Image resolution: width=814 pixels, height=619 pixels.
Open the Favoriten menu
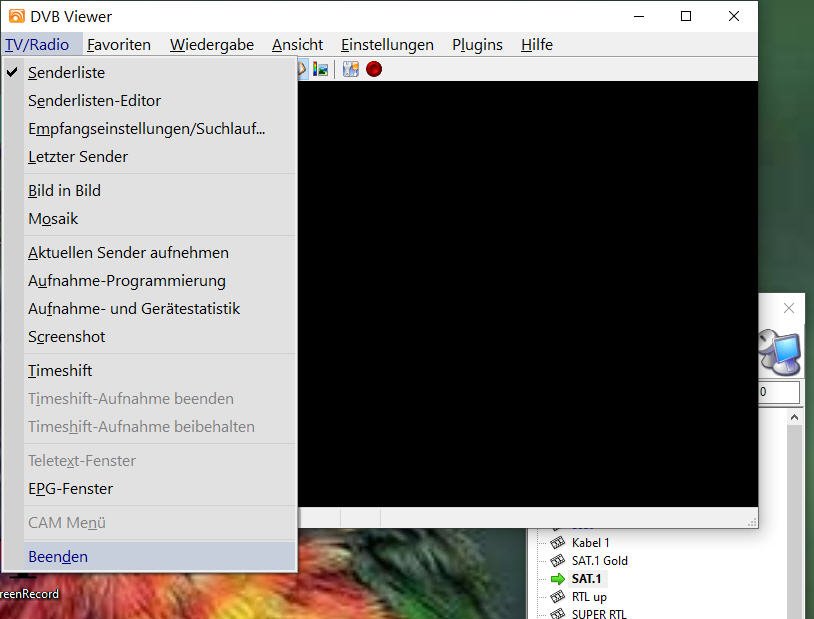[x=118, y=45]
